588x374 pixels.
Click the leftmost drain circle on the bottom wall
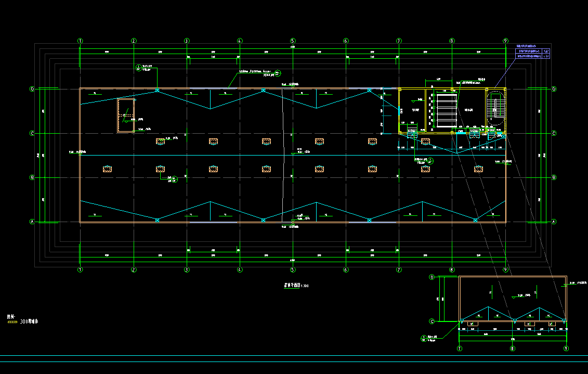[x=157, y=221]
